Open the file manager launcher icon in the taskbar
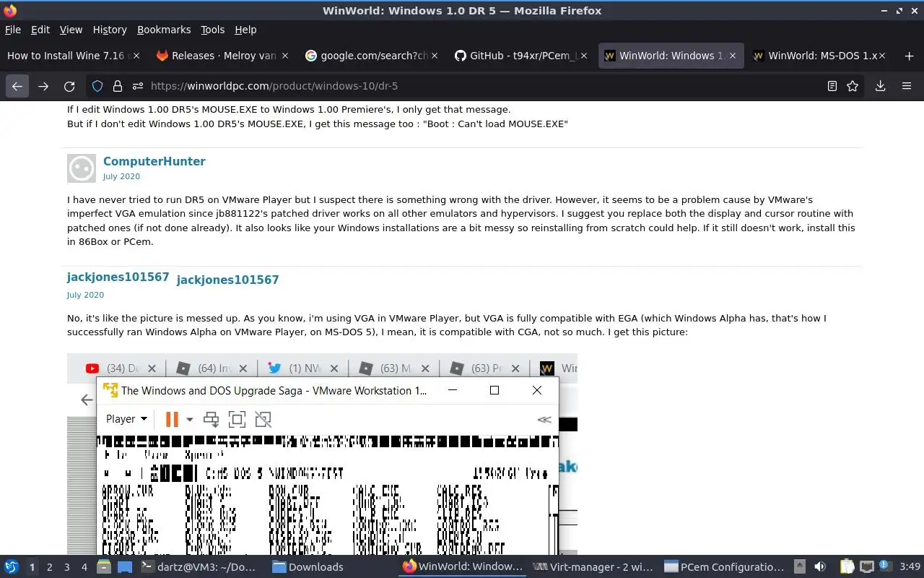Screen dimensions: 924x578 (x=104, y=567)
